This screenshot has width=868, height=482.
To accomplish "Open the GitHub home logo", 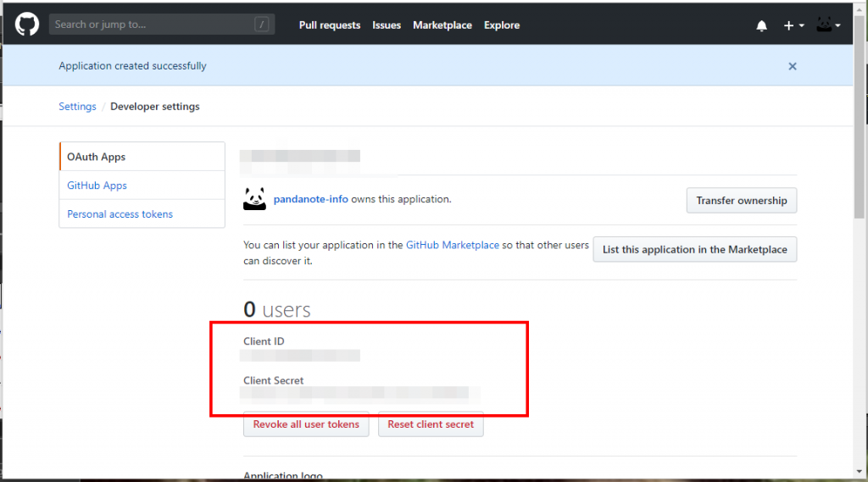I will pyautogui.click(x=26, y=25).
